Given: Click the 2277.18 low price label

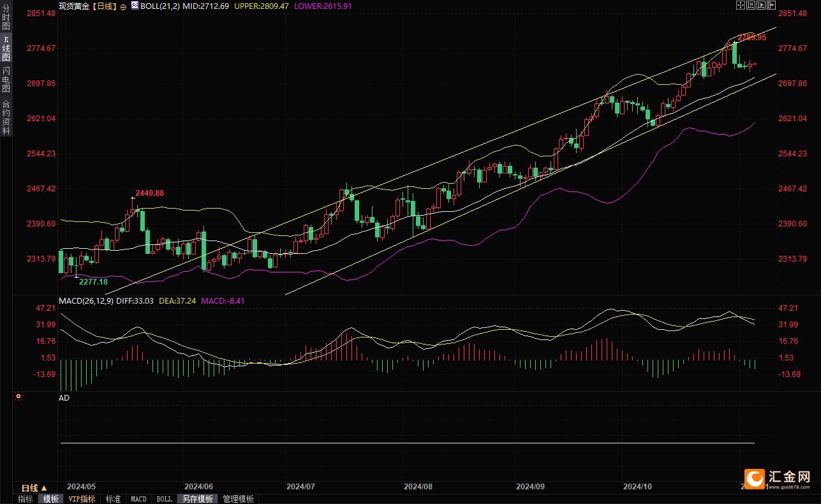Looking at the screenshot, I should tap(93, 281).
